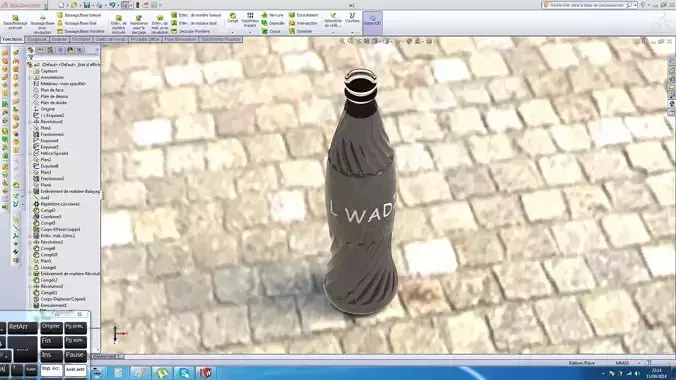
Task: Click the Bossage/Base extrudé tool
Action: coord(15,22)
